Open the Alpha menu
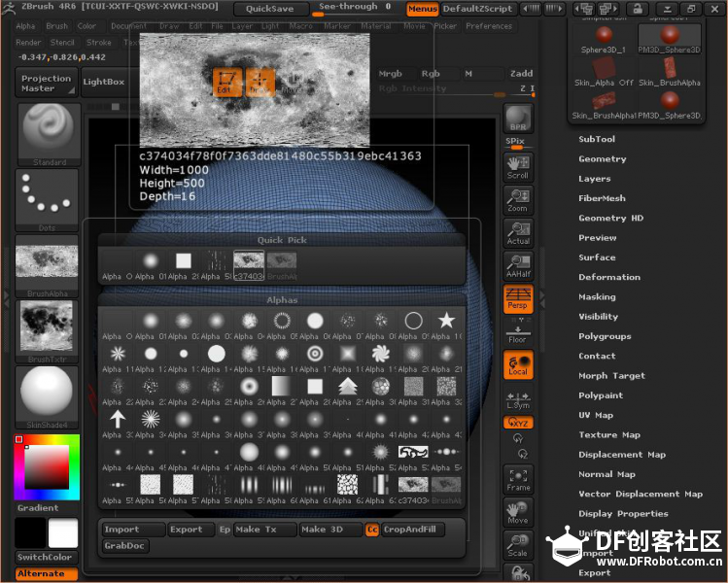The width and height of the screenshot is (728, 583). [25, 26]
